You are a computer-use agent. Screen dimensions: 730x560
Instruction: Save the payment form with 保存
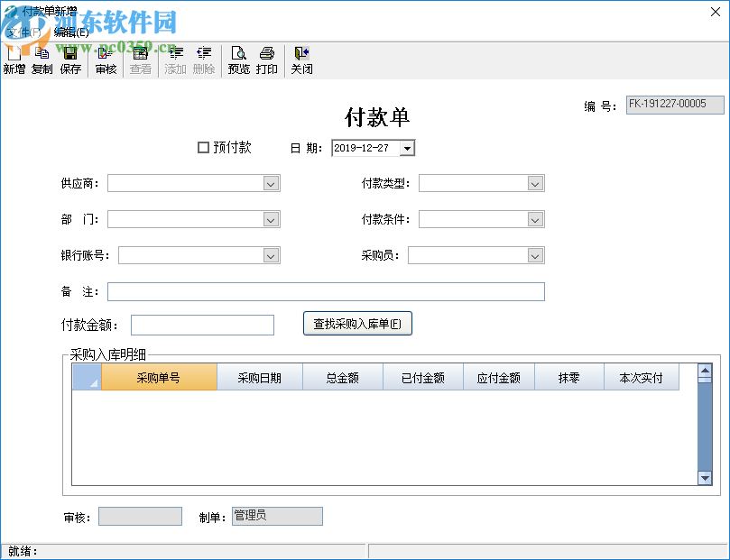click(x=70, y=59)
